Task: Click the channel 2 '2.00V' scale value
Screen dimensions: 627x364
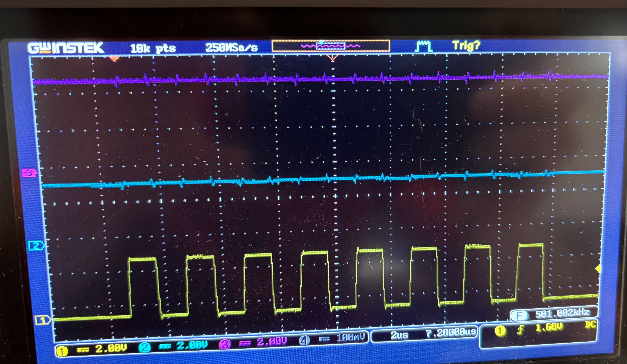Action: pyautogui.click(x=192, y=345)
